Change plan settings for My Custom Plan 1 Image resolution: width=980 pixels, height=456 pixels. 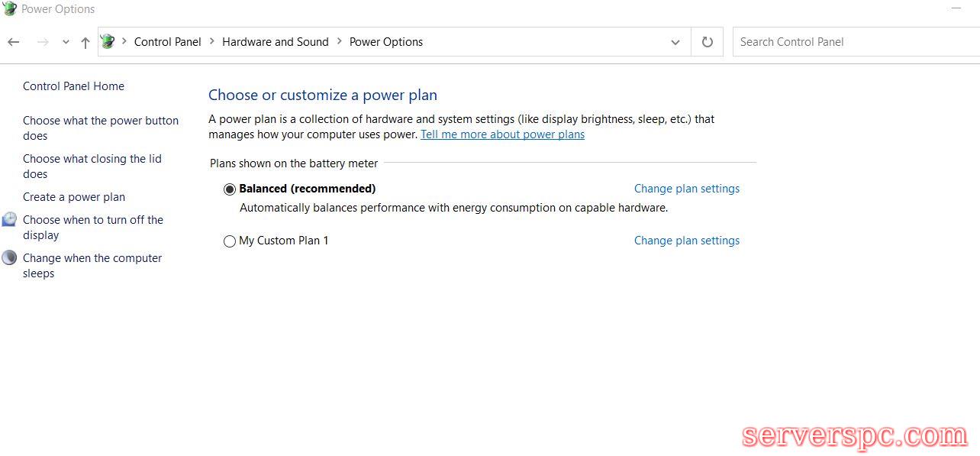pos(686,241)
